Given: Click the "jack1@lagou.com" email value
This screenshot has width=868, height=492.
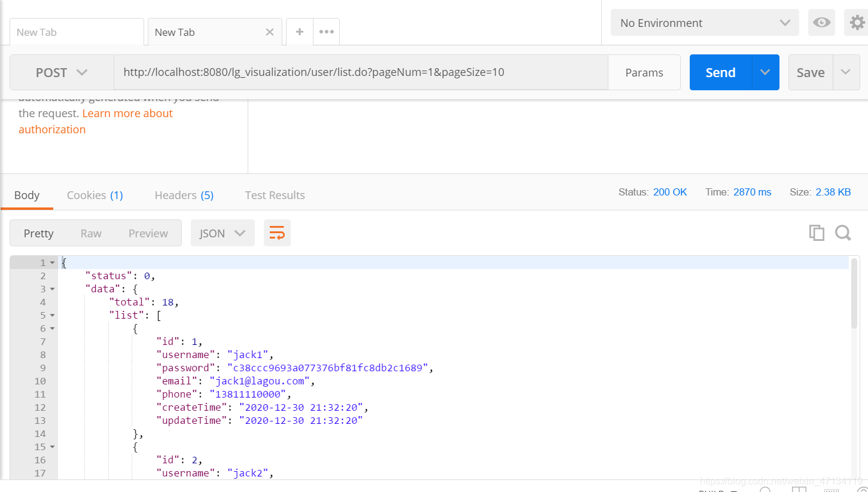Looking at the screenshot, I should click(260, 381).
